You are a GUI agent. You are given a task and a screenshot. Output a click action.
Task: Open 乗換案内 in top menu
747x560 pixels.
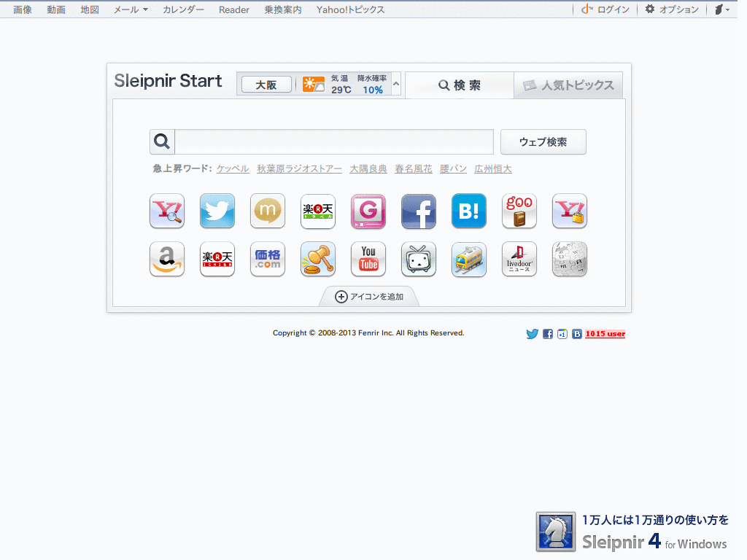coord(283,9)
